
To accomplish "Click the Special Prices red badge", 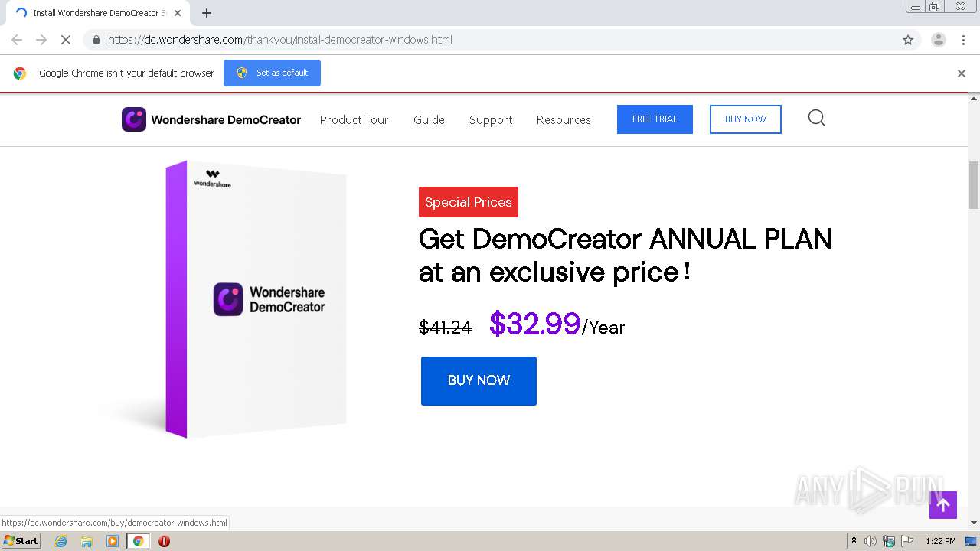I will (469, 202).
